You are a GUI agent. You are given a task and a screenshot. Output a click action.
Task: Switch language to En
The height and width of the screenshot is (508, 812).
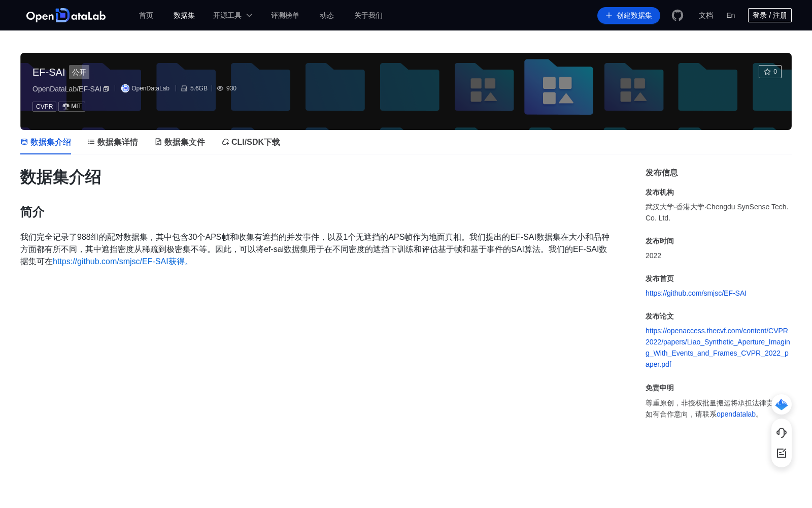coord(731,15)
